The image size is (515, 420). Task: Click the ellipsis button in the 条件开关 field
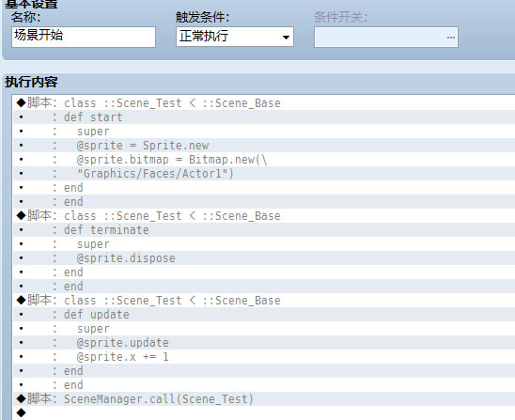click(451, 38)
